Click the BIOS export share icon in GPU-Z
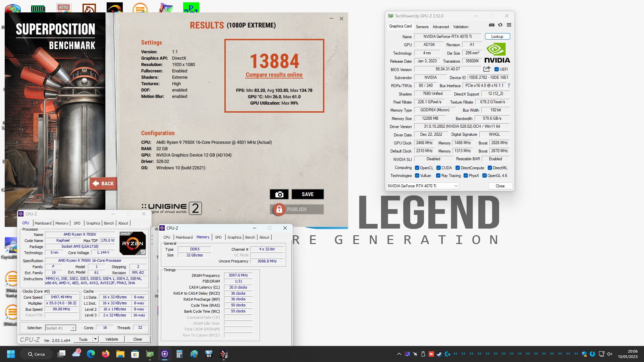The image size is (644, 362). [x=487, y=69]
